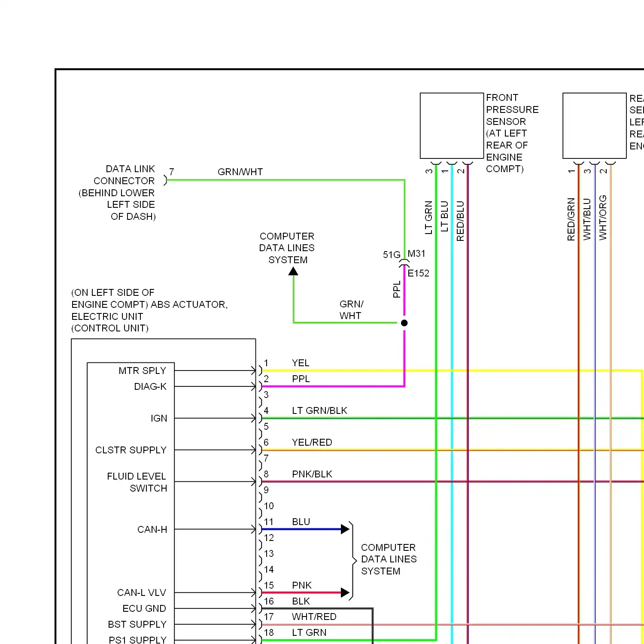Click the CLSTR SUPPLY terminal label
The image size is (644, 644).
131,450
